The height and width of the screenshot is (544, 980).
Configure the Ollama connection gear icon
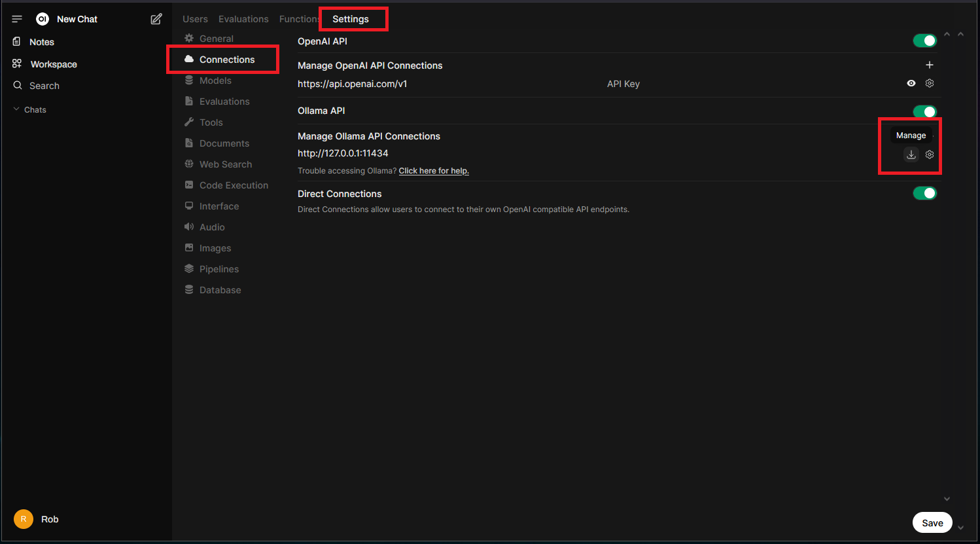930,154
